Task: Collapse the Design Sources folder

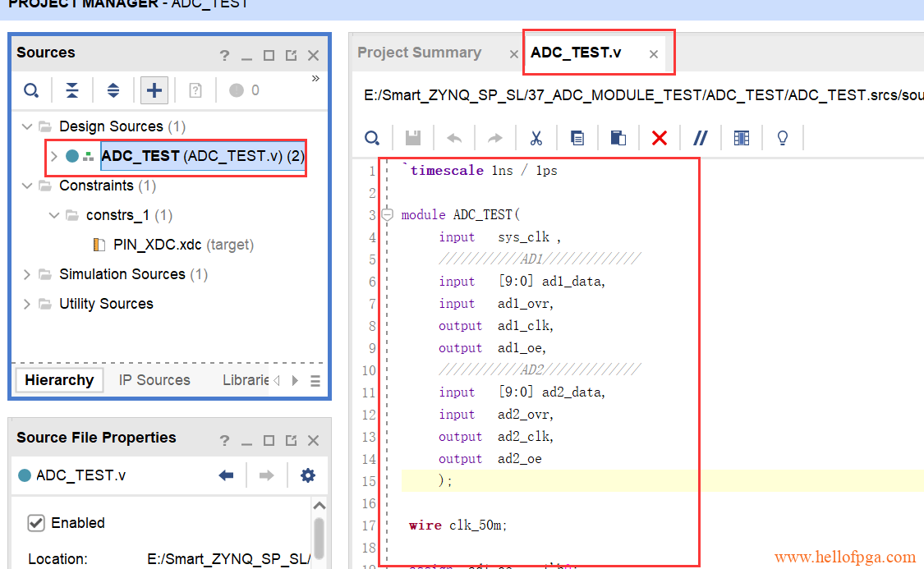Action: point(27,126)
